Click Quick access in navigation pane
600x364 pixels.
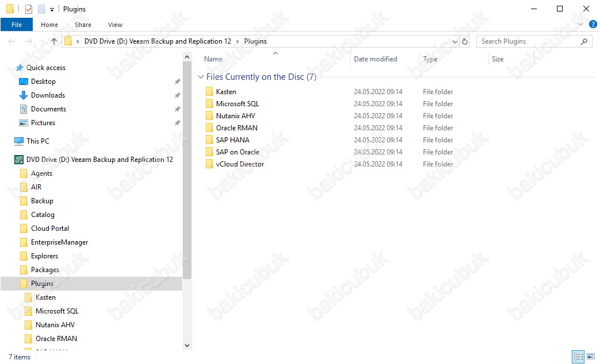point(45,68)
